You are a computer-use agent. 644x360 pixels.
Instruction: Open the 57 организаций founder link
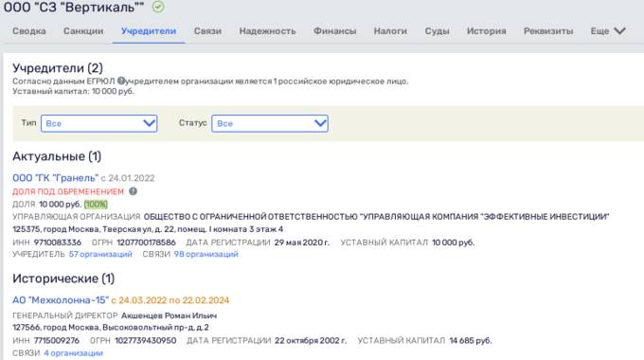[100, 254]
